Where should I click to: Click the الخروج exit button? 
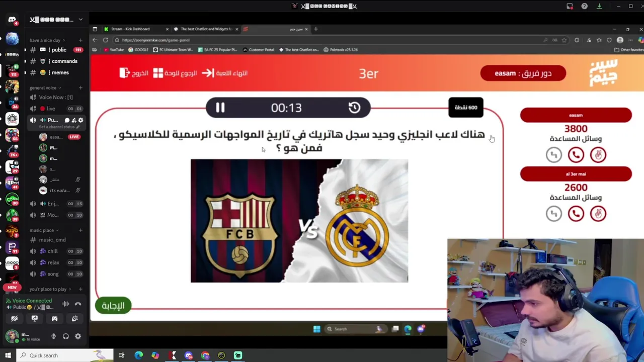[134, 73]
